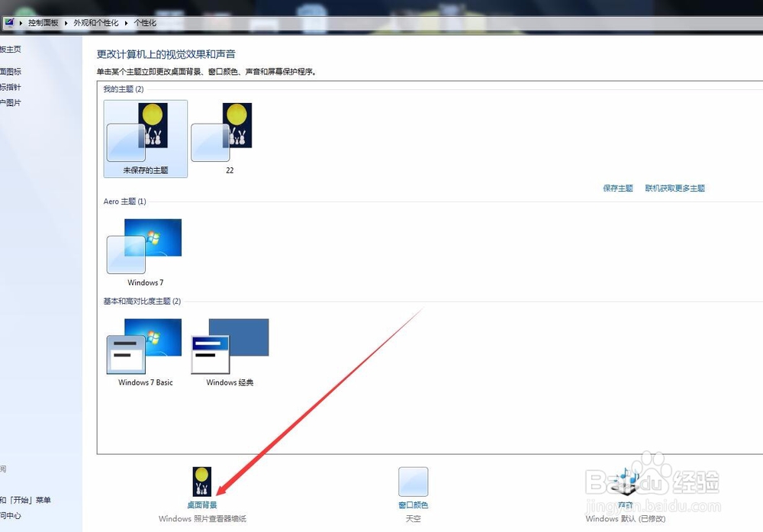Viewport: 763px width, 532px height.
Task: Click the Windows 默认 (已修改) sound caption
Action: (626, 519)
